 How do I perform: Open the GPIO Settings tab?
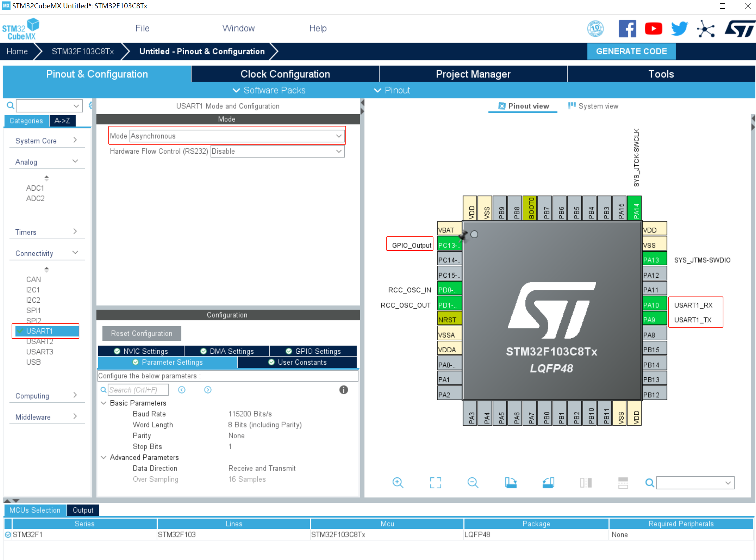point(313,351)
